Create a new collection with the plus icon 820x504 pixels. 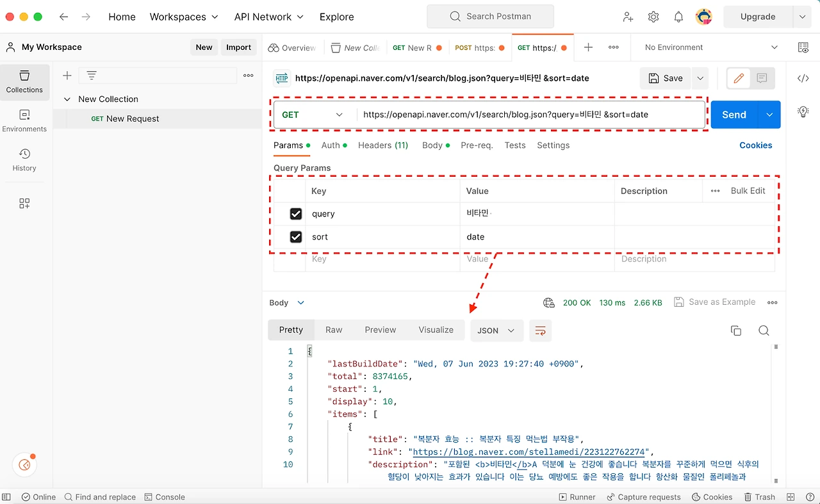[x=67, y=76]
